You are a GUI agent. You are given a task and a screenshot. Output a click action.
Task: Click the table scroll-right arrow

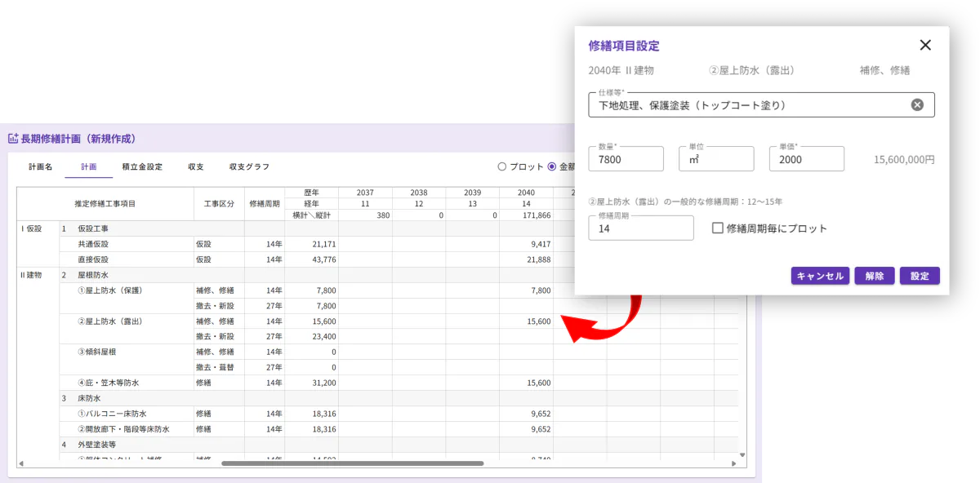(733, 463)
